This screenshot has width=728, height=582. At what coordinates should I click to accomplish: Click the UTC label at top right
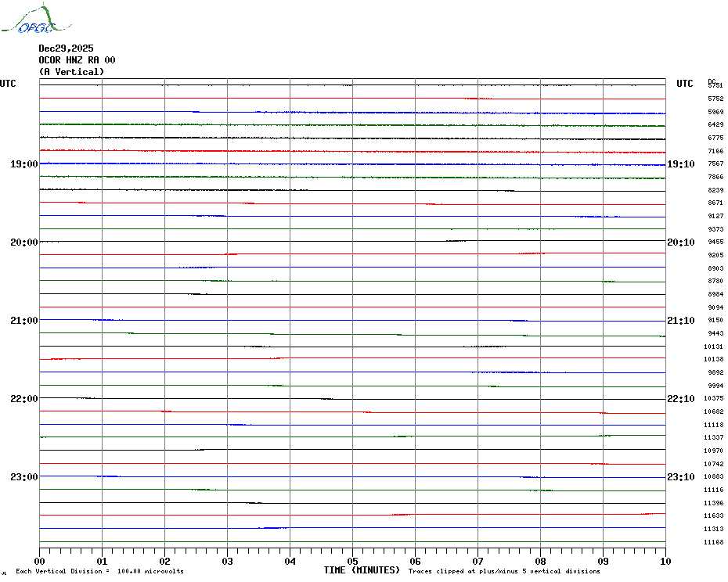point(684,84)
